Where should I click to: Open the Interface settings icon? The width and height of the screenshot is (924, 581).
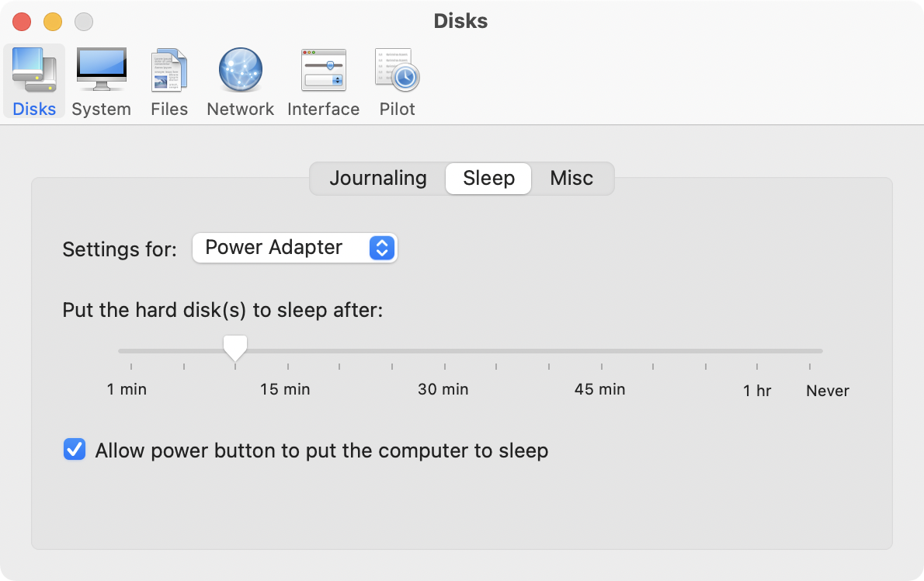[x=323, y=82]
